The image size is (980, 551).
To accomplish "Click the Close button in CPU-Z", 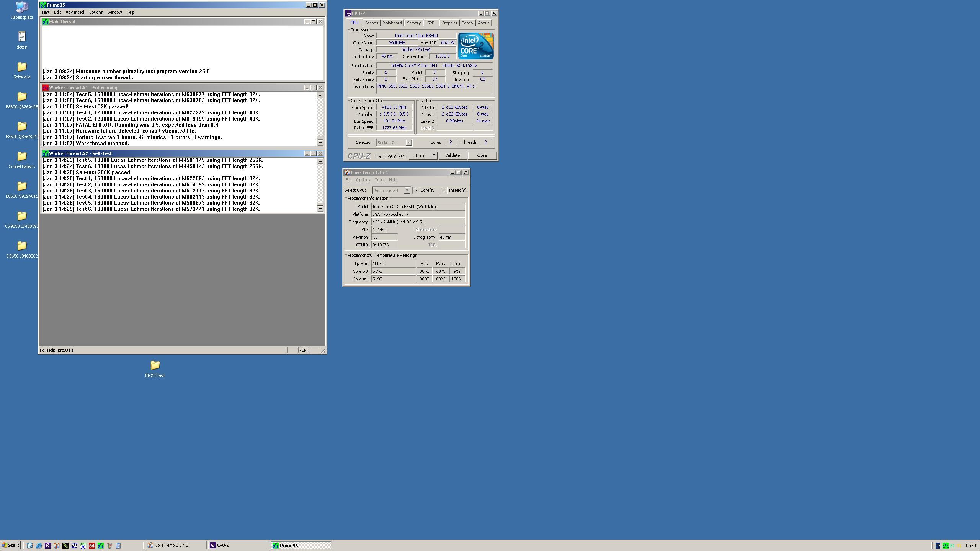I will point(482,155).
